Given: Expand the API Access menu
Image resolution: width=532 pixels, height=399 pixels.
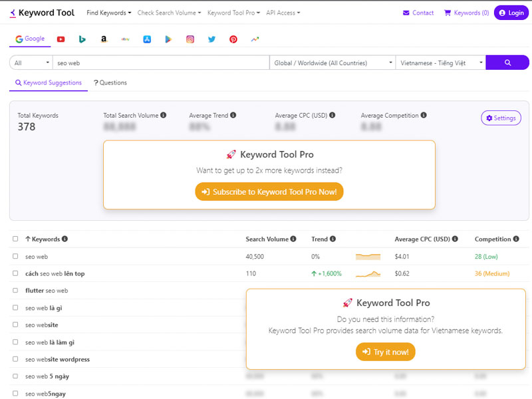Looking at the screenshot, I should 283,13.
